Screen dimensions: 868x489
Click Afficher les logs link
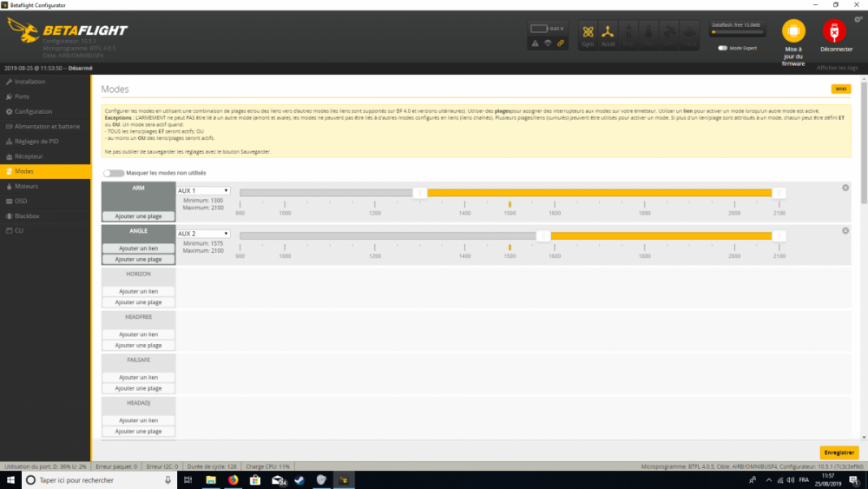click(837, 68)
